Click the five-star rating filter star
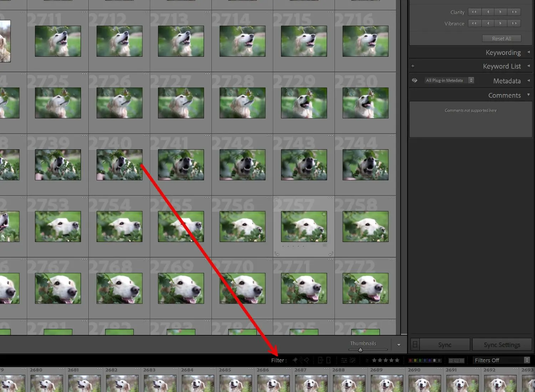 [397, 360]
